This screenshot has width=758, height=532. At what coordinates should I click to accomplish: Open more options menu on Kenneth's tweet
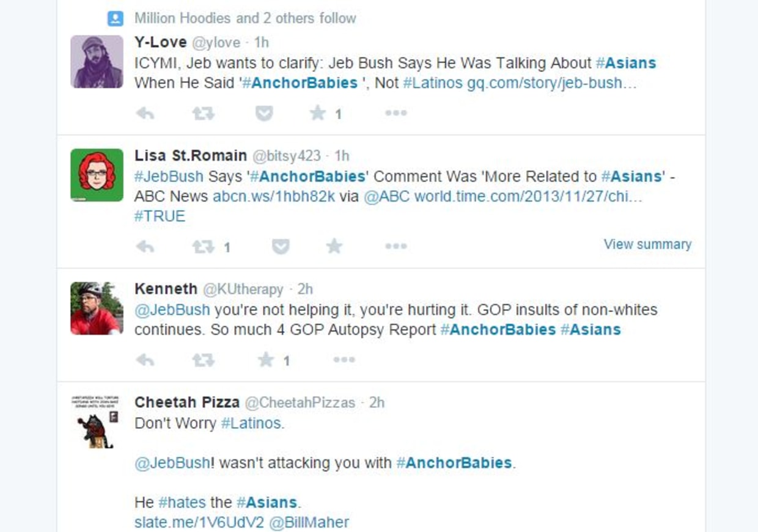pyautogui.click(x=344, y=360)
